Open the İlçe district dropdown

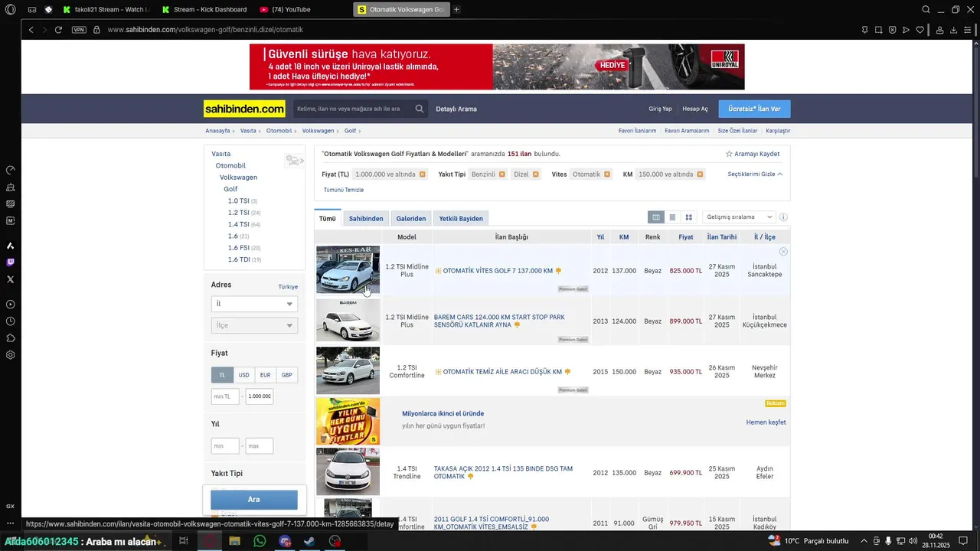pos(254,325)
